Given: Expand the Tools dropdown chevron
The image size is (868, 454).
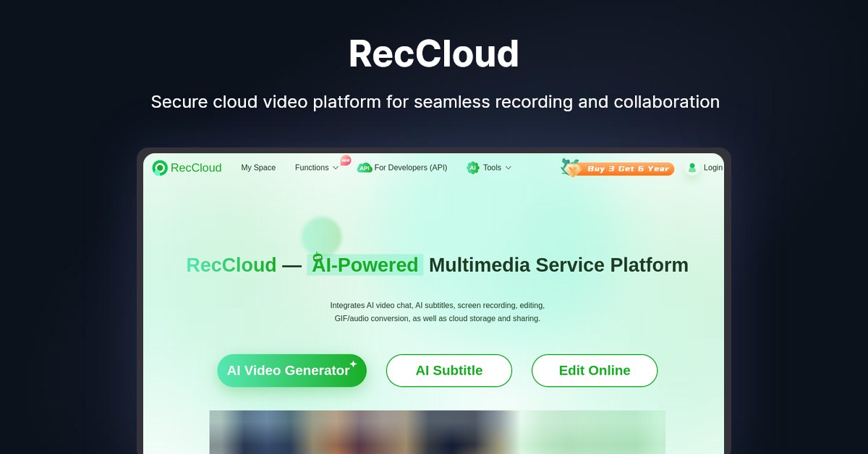Looking at the screenshot, I should click(508, 168).
